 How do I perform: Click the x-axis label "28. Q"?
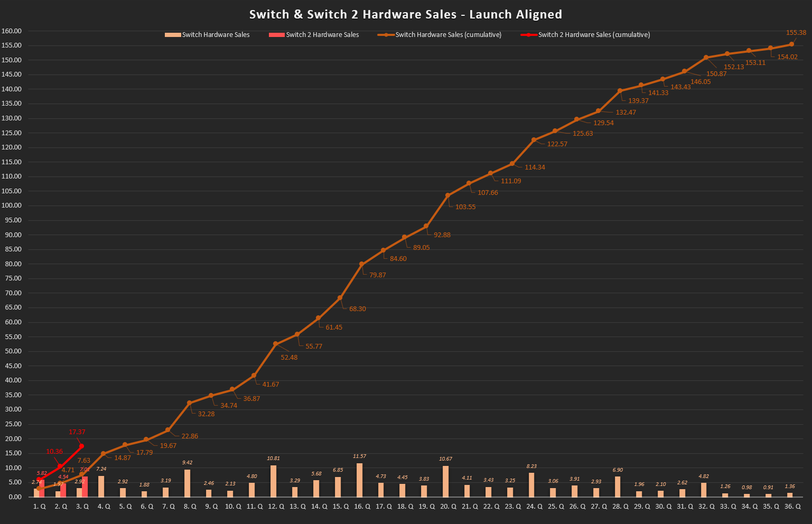(x=620, y=507)
